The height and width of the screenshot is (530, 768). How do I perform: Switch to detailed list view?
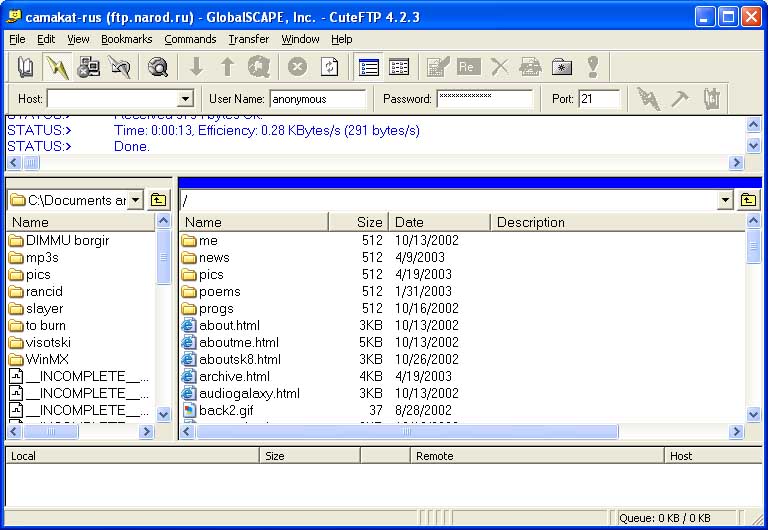click(x=368, y=67)
